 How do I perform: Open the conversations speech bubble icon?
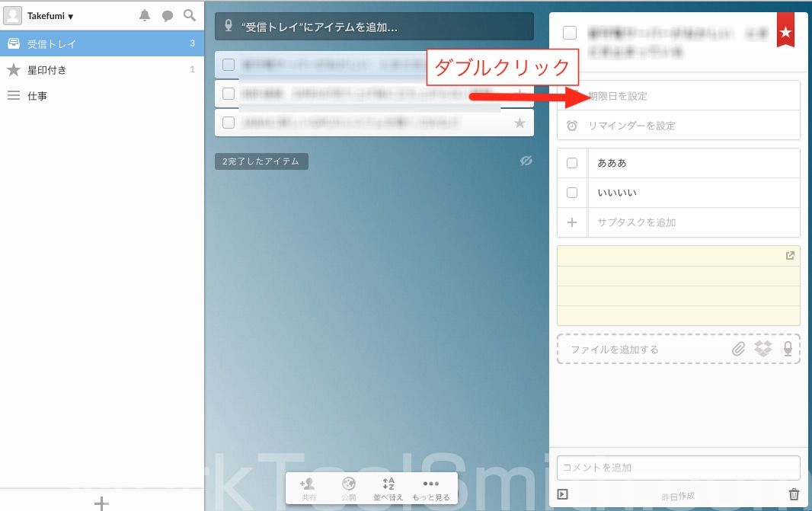[168, 16]
